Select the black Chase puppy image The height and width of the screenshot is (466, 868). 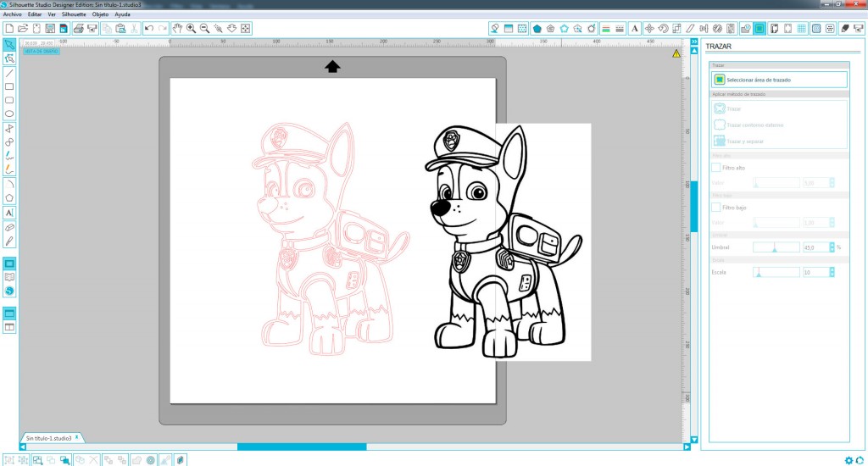pyautogui.click(x=504, y=241)
